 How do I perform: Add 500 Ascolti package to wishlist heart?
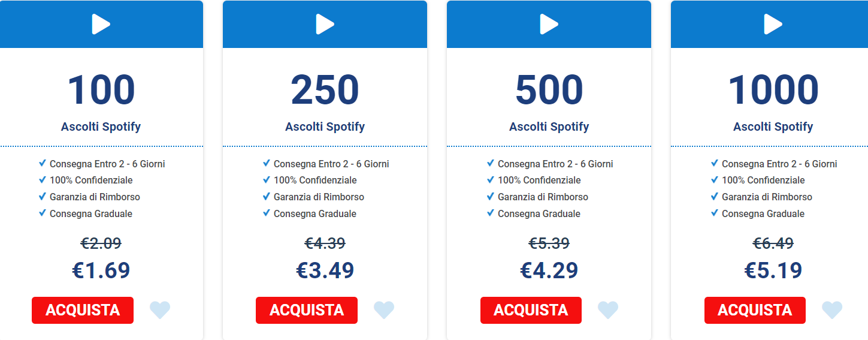(608, 310)
